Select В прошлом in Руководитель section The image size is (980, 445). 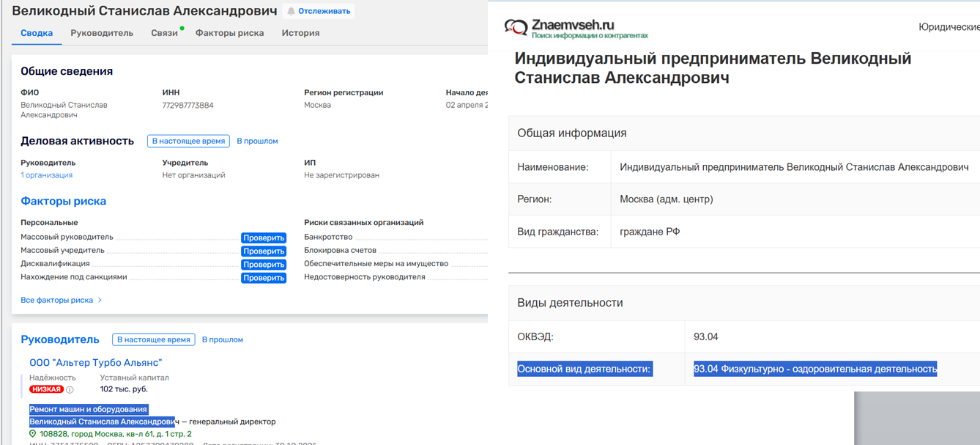(x=223, y=339)
